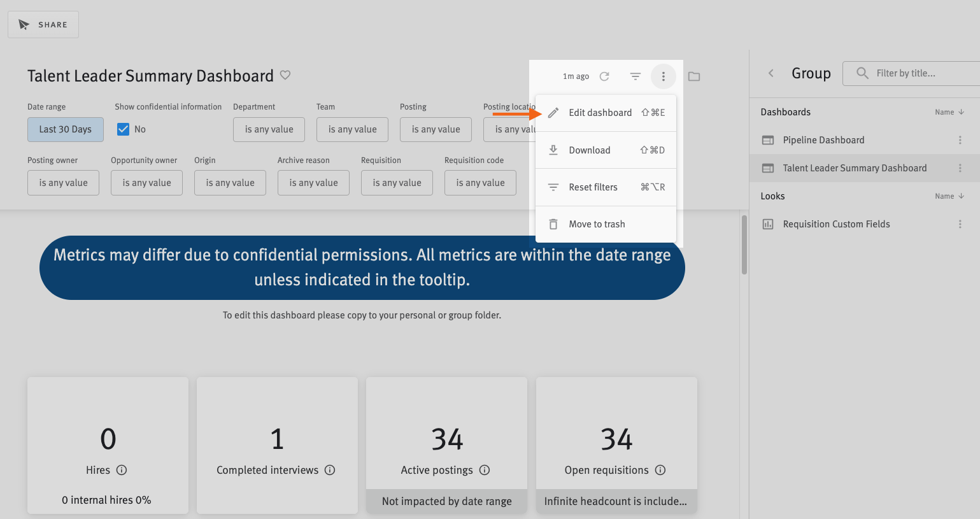Click the folder icon beside dashboard actions
The image size is (980, 519).
(694, 76)
